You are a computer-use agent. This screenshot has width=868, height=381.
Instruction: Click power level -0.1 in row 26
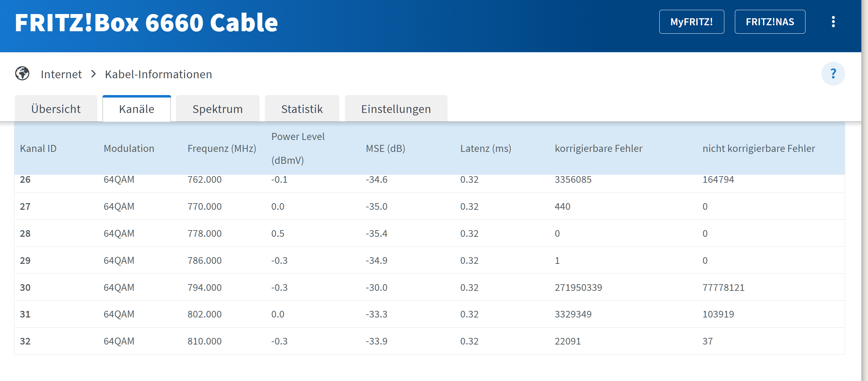click(x=279, y=180)
